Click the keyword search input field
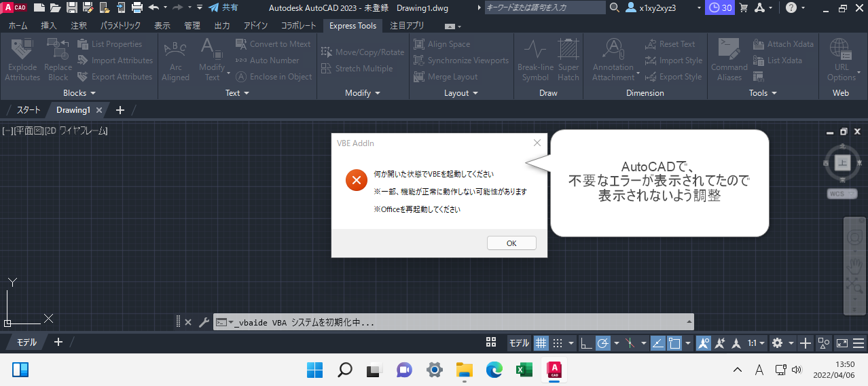The image size is (868, 386). (546, 7)
